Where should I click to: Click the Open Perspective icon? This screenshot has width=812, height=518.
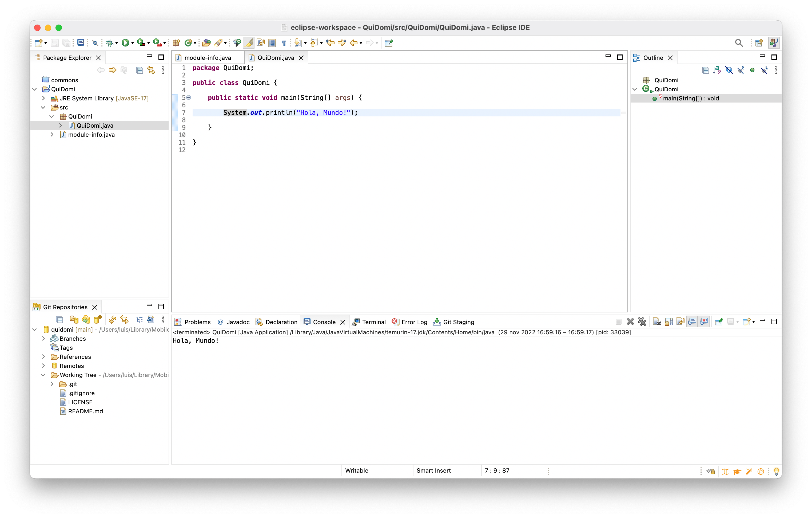point(759,43)
